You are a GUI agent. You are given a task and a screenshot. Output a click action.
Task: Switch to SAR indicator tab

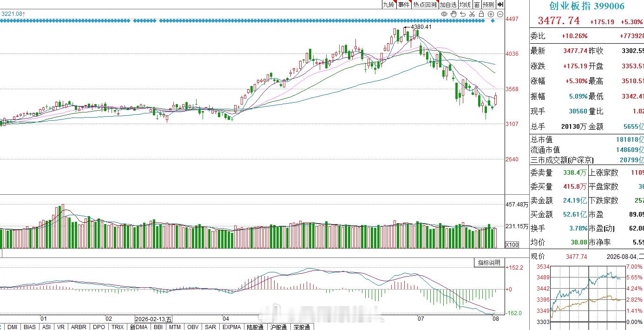(x=210, y=327)
